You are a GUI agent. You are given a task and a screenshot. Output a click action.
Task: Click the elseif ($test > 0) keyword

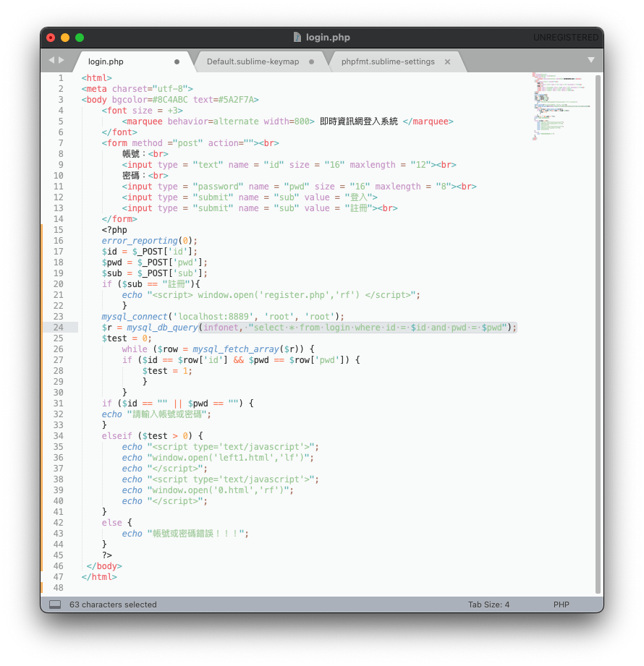(117, 436)
